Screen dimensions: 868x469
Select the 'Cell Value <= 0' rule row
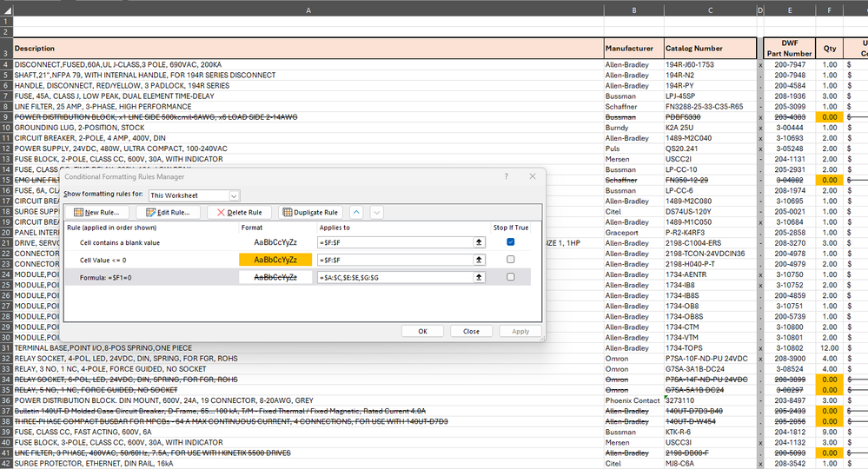297,260
